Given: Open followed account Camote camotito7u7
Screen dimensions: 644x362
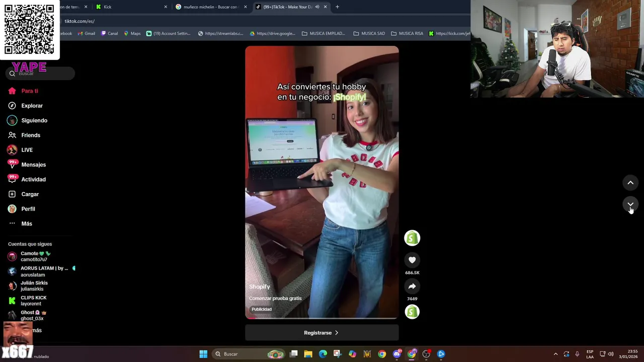Looking at the screenshot, I should (35, 256).
